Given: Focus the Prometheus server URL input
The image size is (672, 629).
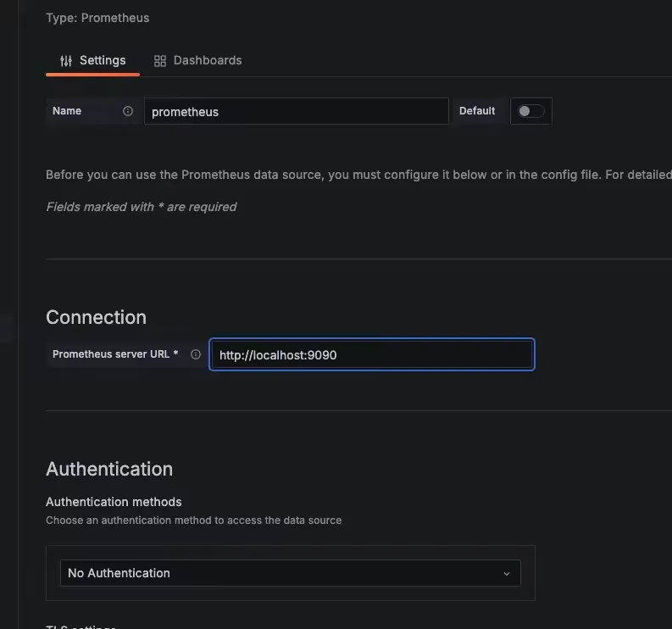Looking at the screenshot, I should (x=371, y=354).
